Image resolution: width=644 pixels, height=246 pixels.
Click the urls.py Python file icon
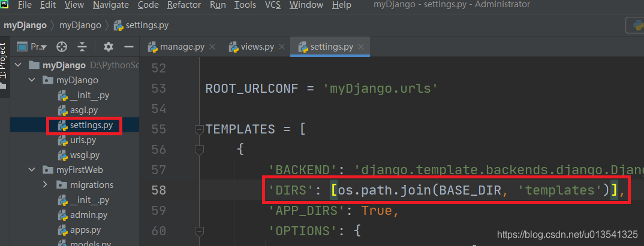click(x=63, y=141)
